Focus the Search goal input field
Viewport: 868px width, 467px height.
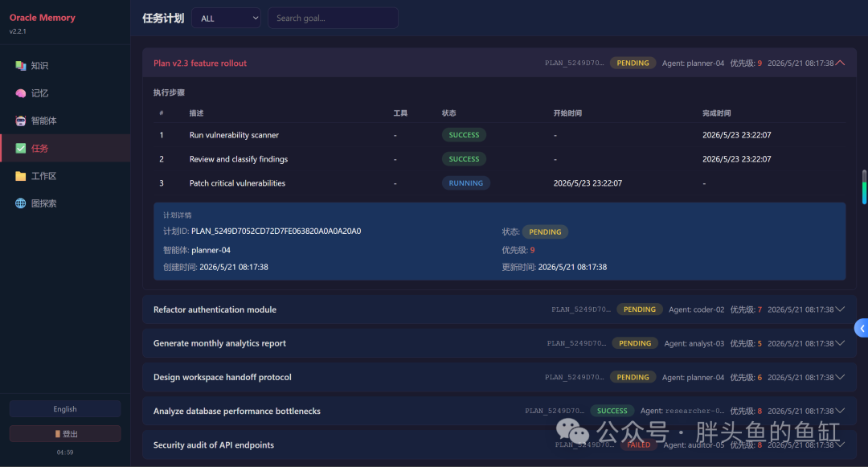click(333, 18)
